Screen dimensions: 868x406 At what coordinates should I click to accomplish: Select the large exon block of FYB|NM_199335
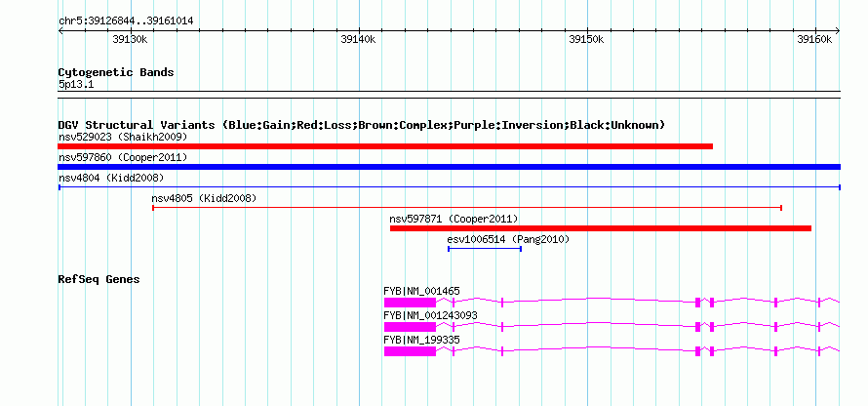click(x=411, y=351)
